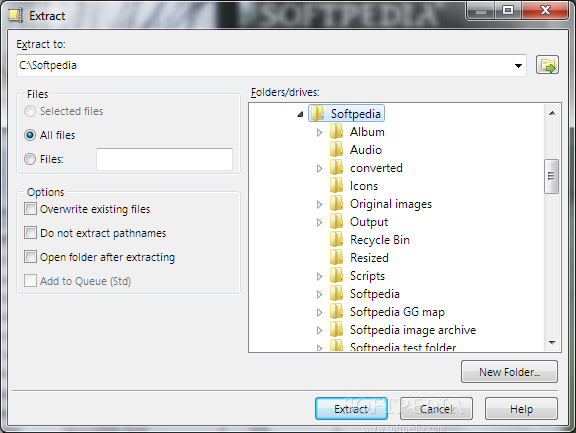Select the Softpedia image archive tree item
The height and width of the screenshot is (433, 576).
pos(413,329)
